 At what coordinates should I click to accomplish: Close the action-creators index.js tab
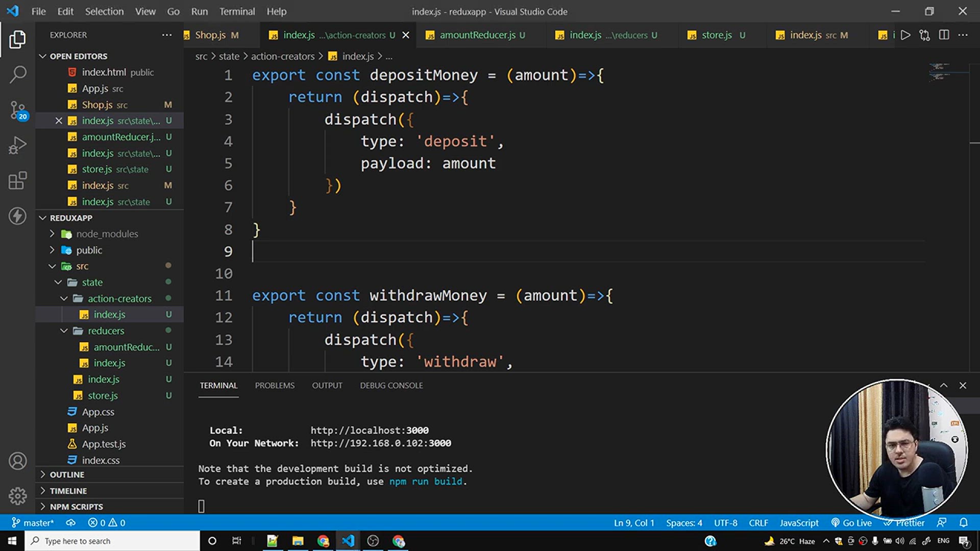coord(406,35)
